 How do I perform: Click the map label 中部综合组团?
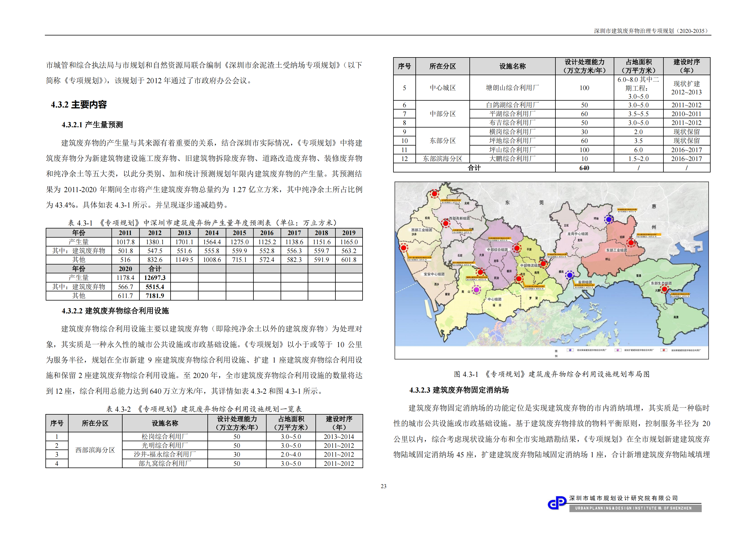tap(497, 250)
